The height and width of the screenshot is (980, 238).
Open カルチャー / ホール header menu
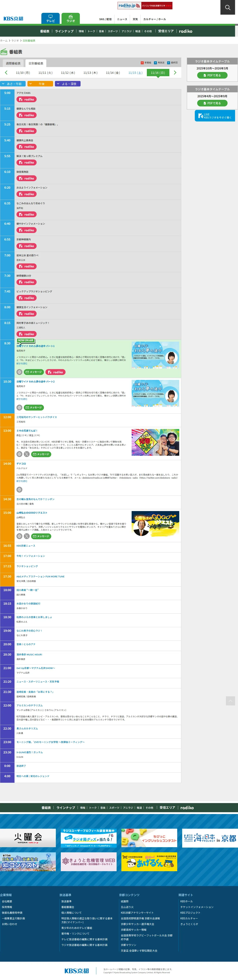point(154,19)
